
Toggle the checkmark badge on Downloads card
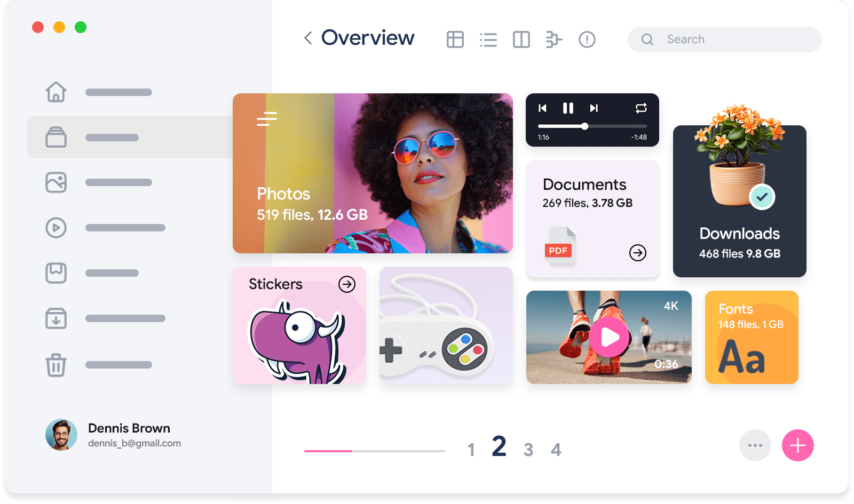coord(762,197)
